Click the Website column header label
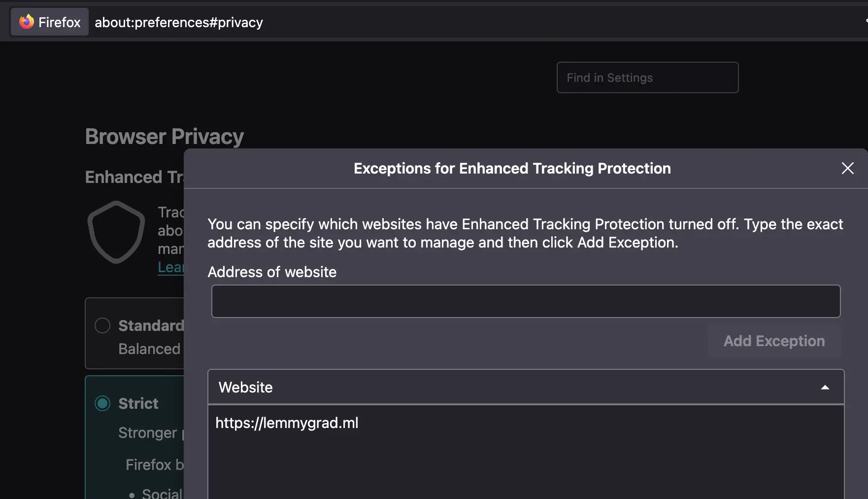This screenshot has height=499, width=868. click(x=245, y=387)
